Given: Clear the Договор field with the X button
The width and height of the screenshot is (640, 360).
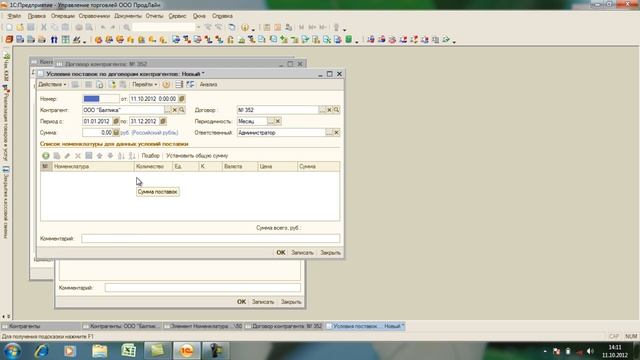Looking at the screenshot, I should click(x=329, y=110).
